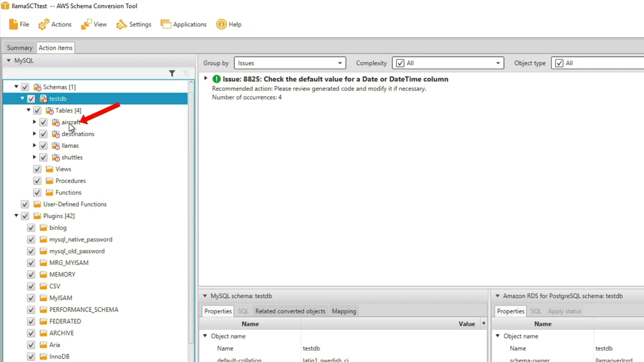
Task: Expand the shuttles table node
Action: [x=35, y=157]
